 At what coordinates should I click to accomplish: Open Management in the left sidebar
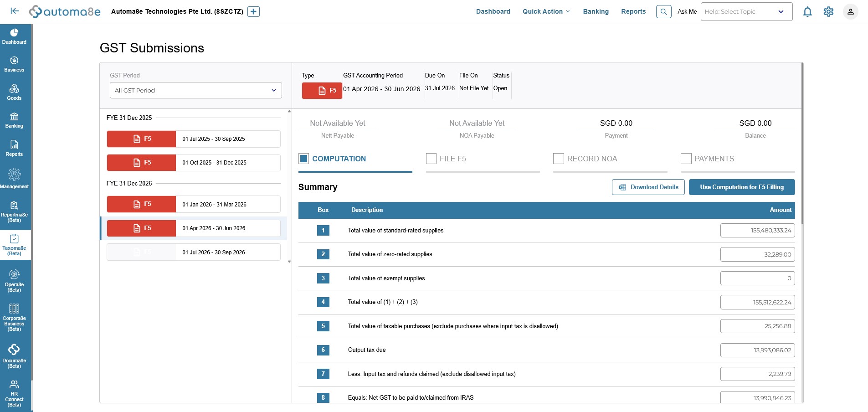point(14,178)
